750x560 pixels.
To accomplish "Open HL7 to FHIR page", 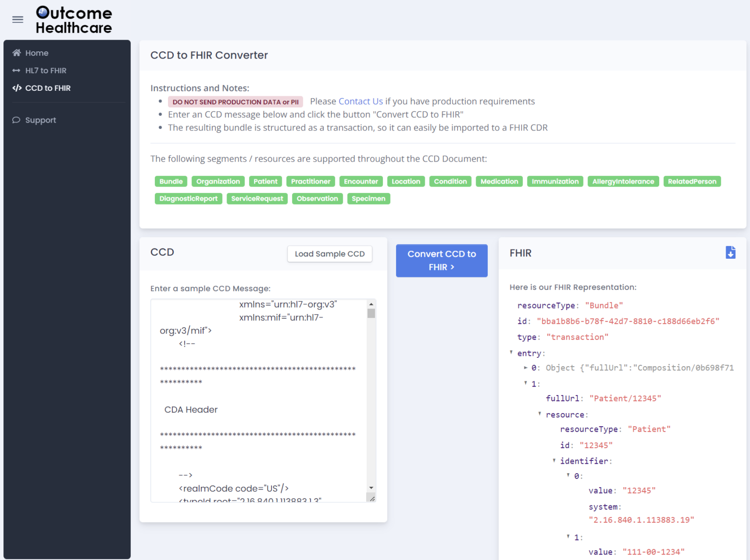I will coord(45,70).
